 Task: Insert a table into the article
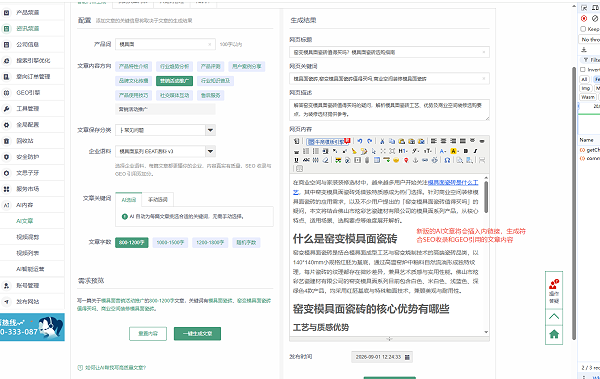(377, 160)
